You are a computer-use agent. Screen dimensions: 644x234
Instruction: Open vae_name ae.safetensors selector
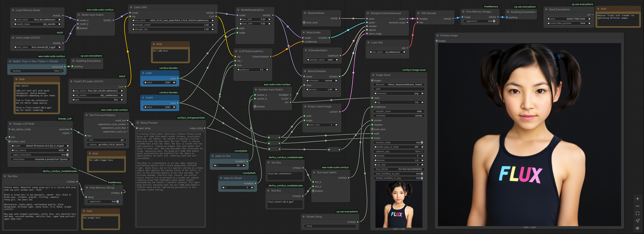(x=387, y=52)
